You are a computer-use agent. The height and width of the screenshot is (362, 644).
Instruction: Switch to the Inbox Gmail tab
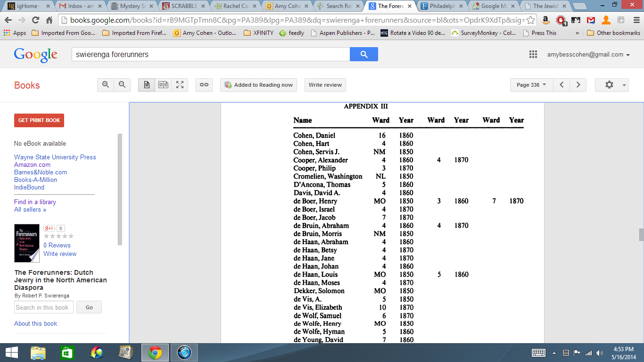(x=81, y=6)
